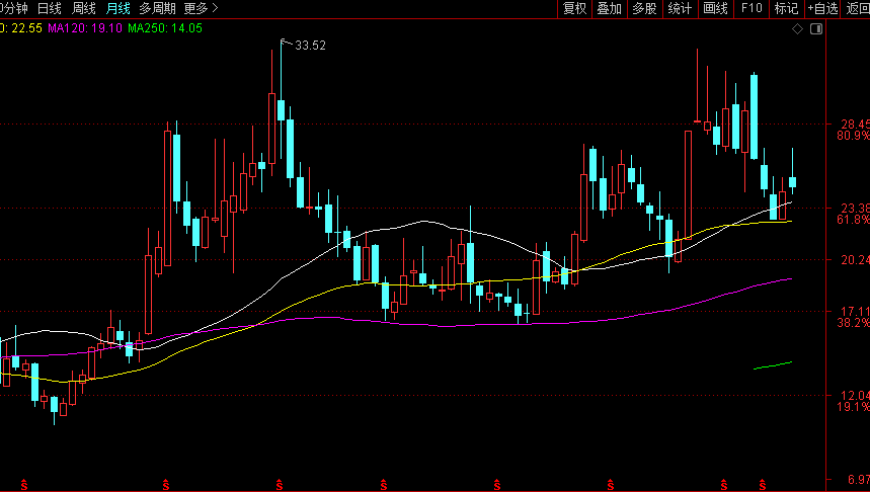Switch to the 周线 weekly chart tab

click(84, 8)
